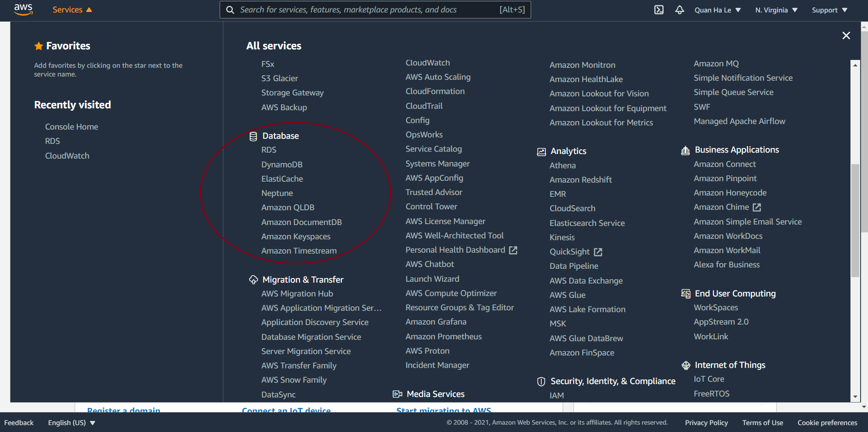Open AWS Glue
868x432 pixels.
coord(568,295)
